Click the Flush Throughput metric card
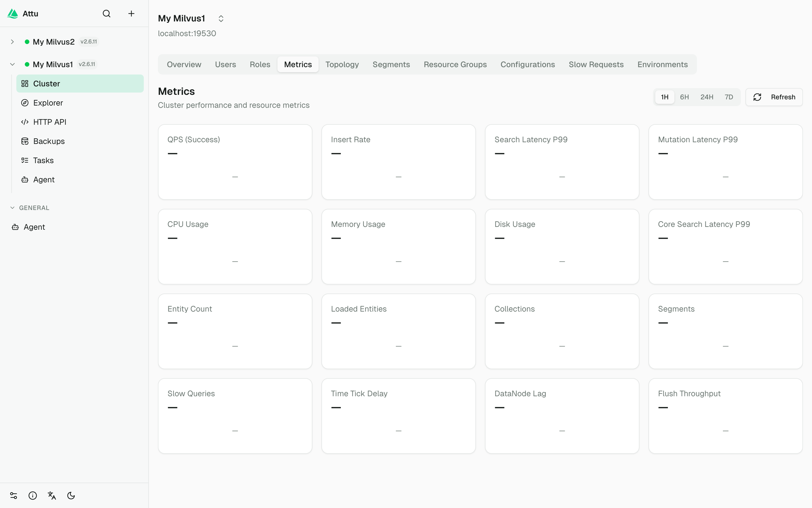The height and width of the screenshot is (508, 812). coord(725,416)
